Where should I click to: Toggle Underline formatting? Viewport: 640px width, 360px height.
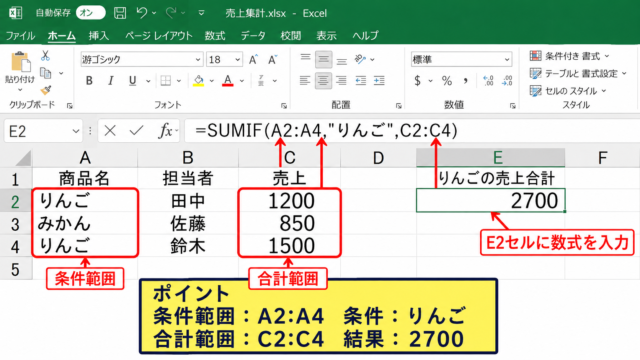click(x=132, y=81)
